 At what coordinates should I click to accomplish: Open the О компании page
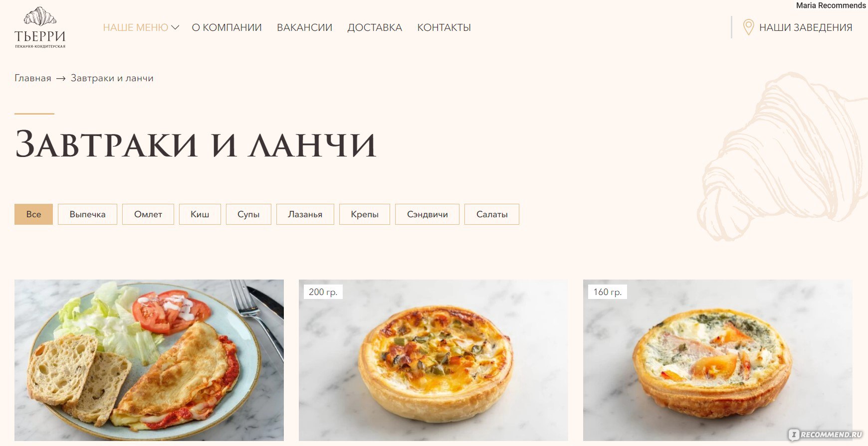(227, 27)
